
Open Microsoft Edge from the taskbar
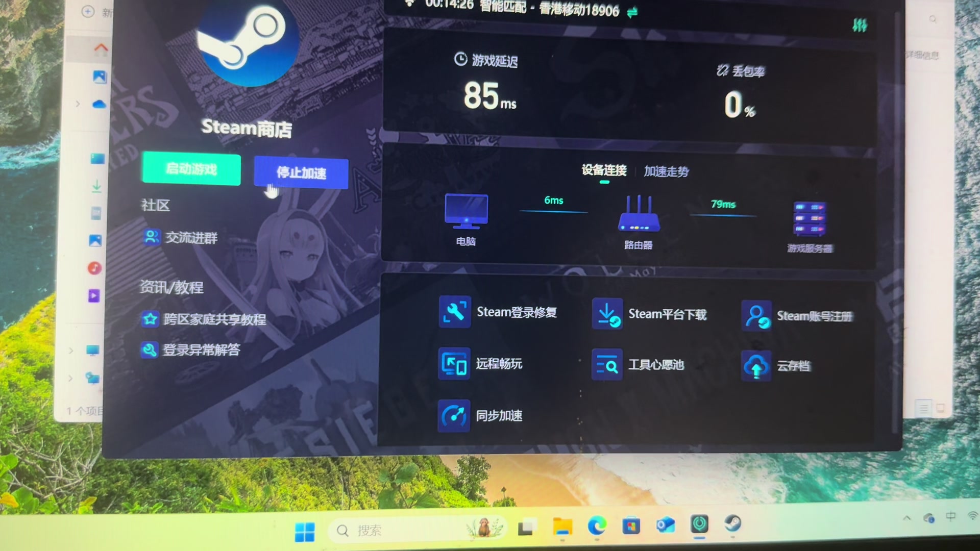tap(597, 525)
